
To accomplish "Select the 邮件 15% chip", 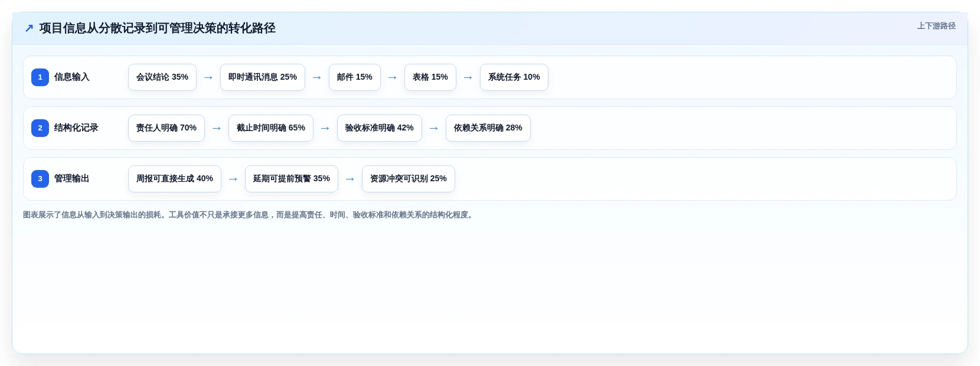I will [355, 77].
